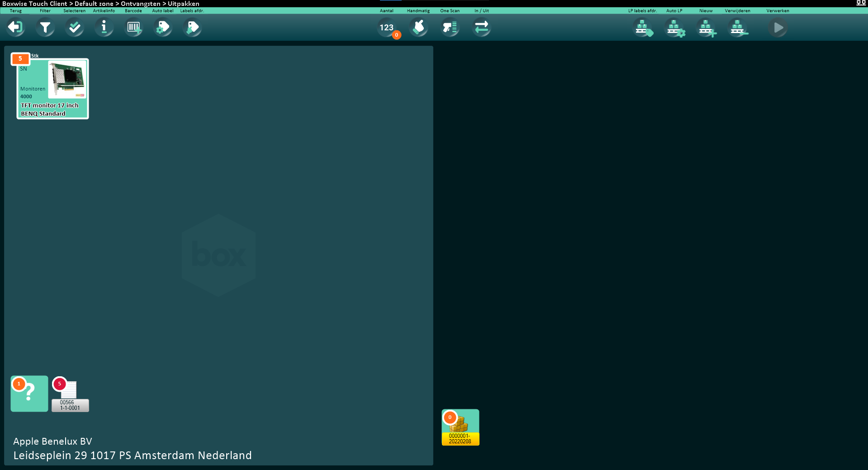868x470 pixels.
Task: Click the Labels afdr. print icon
Action: coord(192,28)
